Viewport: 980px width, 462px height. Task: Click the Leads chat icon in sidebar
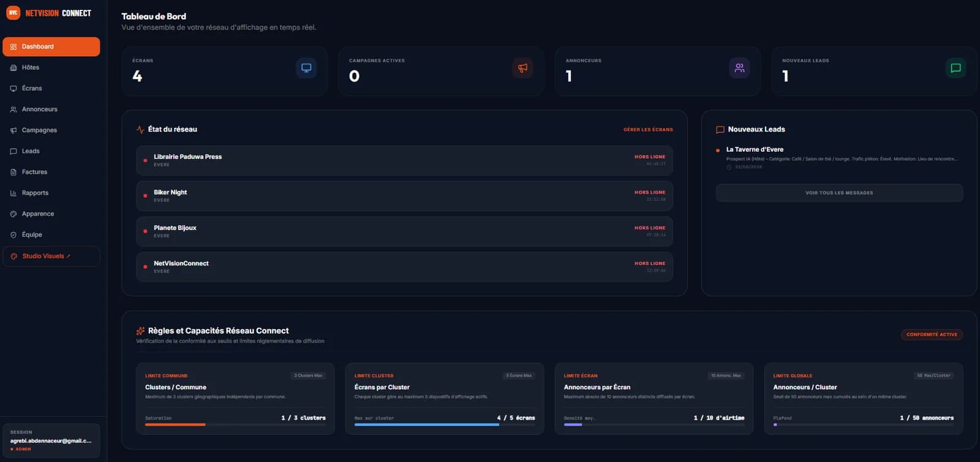click(13, 151)
